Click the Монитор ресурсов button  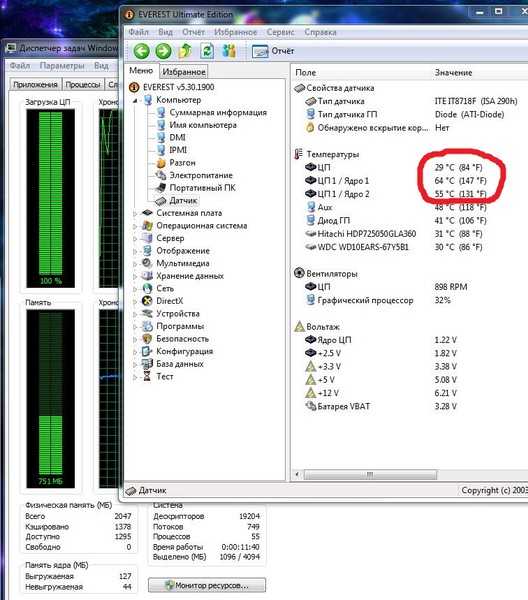pyautogui.click(x=207, y=585)
